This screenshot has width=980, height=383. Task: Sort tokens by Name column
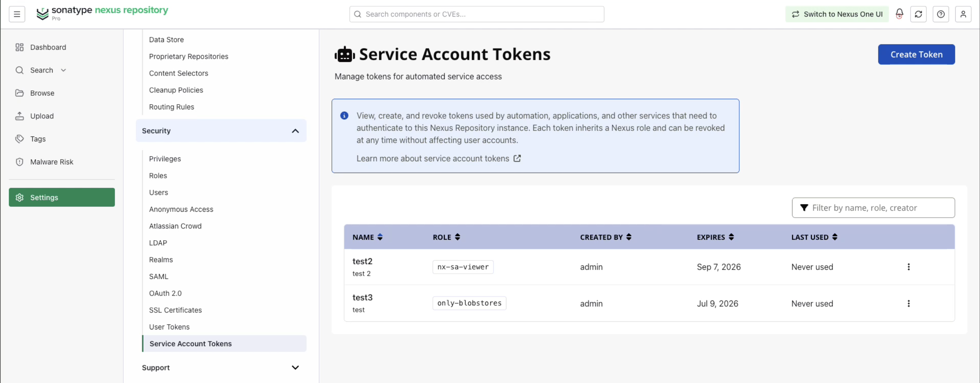tap(367, 237)
